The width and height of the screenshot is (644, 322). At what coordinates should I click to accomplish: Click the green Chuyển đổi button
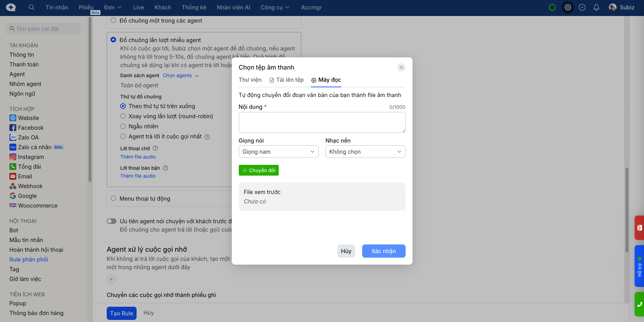259,170
